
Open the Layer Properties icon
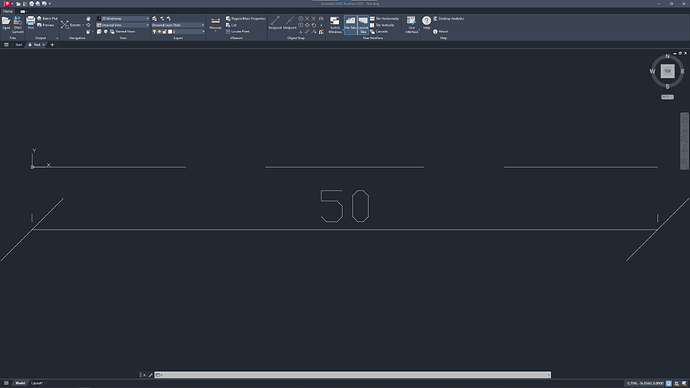(154, 18)
